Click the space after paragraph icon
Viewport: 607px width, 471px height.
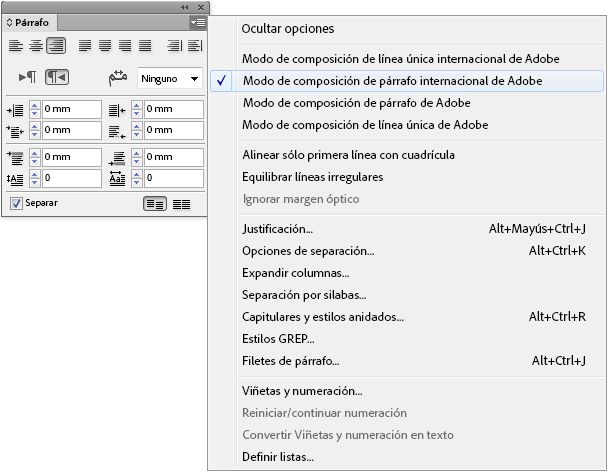click(x=117, y=158)
